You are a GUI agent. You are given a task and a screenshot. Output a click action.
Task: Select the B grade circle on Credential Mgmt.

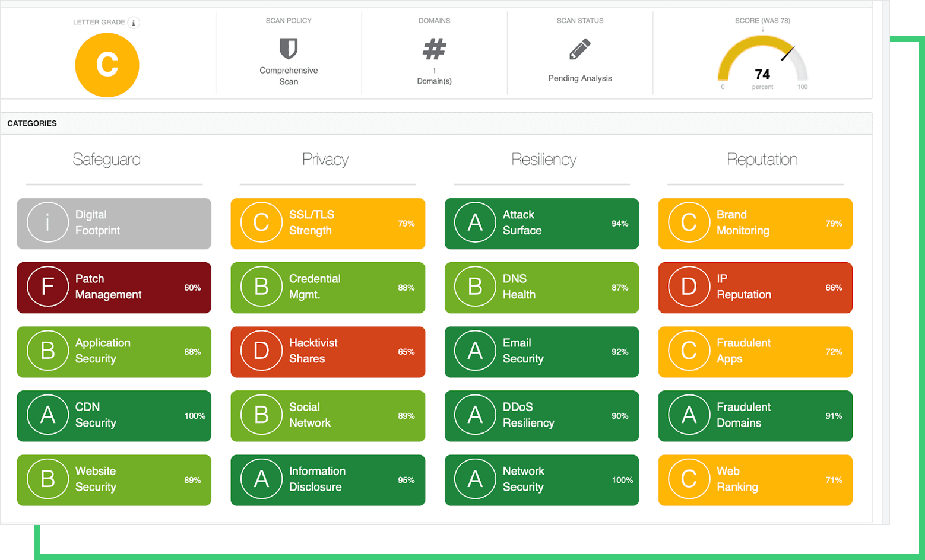[x=261, y=287]
